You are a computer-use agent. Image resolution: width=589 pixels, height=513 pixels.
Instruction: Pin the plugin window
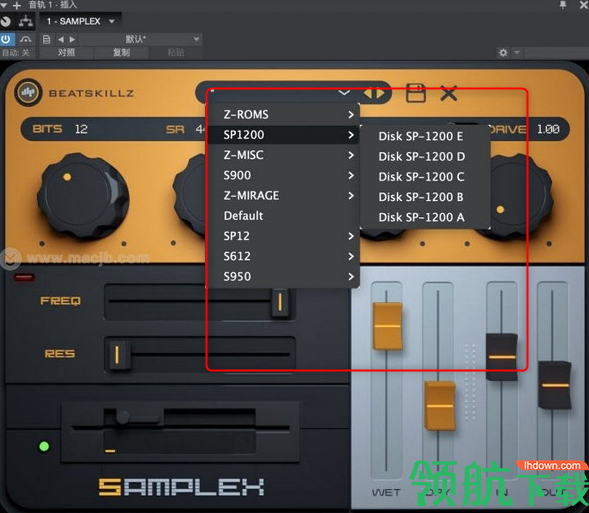563,5
